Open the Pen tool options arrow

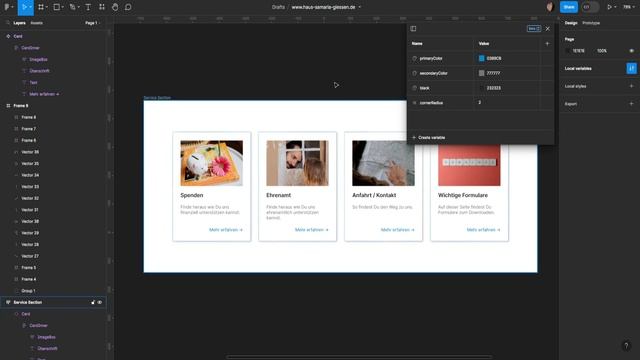click(x=78, y=7)
